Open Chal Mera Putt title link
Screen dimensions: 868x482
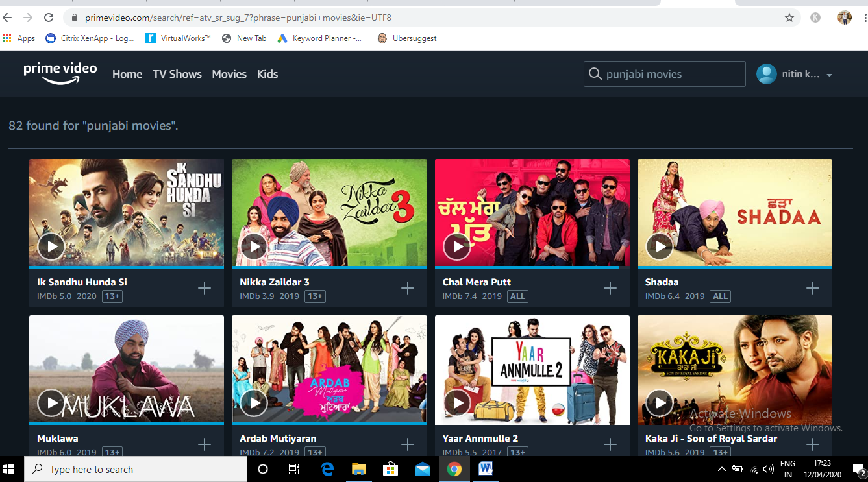477,282
